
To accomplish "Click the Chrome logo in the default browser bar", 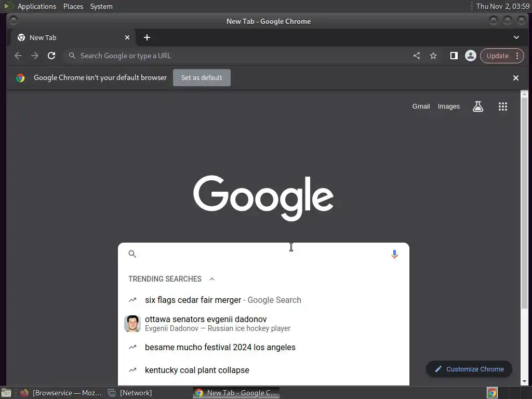I will (x=20, y=78).
